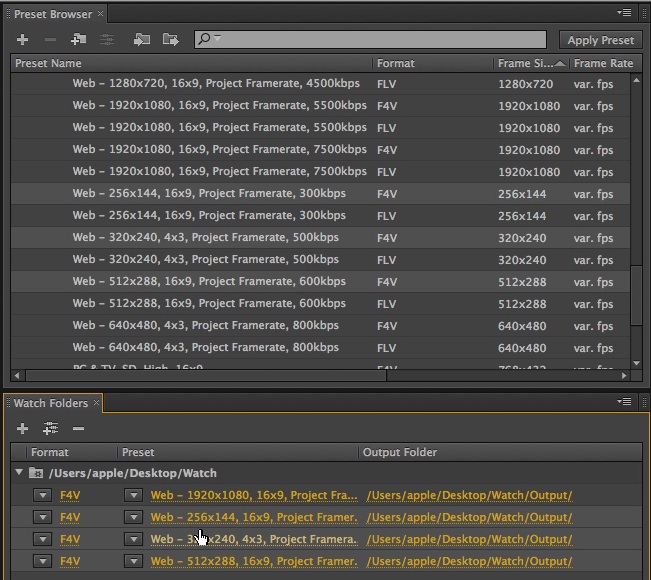This screenshot has height=580, width=651.
Task: Select F4V preset Web 640x480 800kbps
Action: coord(320,326)
